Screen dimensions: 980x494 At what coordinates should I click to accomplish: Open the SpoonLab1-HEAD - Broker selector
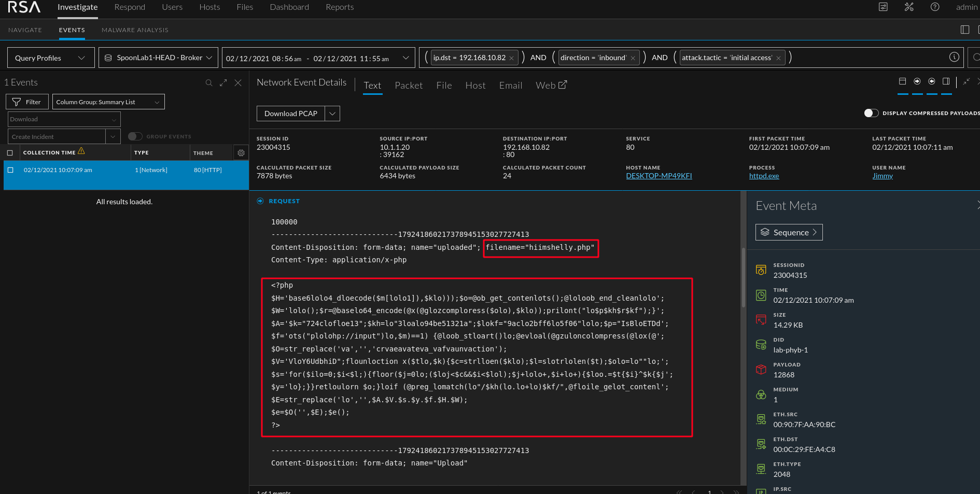tap(158, 58)
